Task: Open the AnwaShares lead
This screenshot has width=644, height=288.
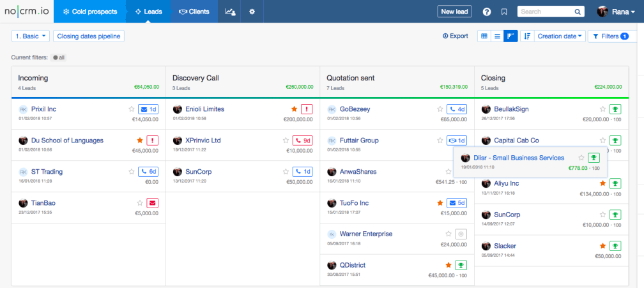Action: point(358,172)
